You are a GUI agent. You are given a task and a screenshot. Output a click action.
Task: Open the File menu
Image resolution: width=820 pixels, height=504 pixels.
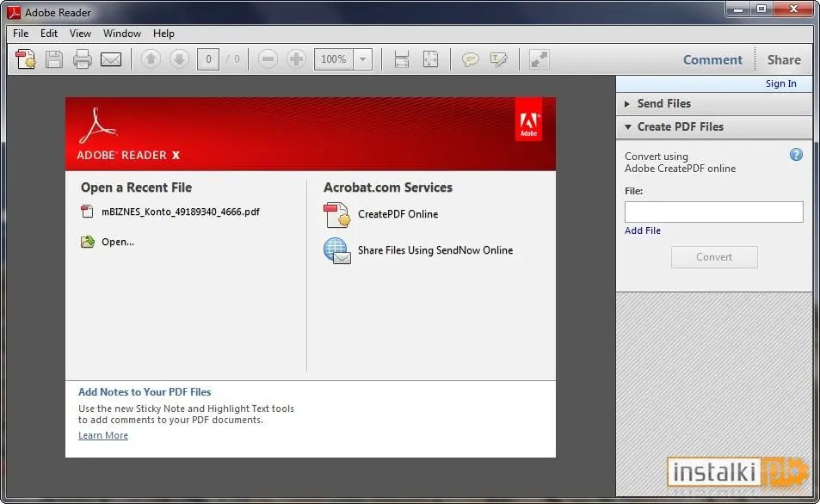coord(20,34)
